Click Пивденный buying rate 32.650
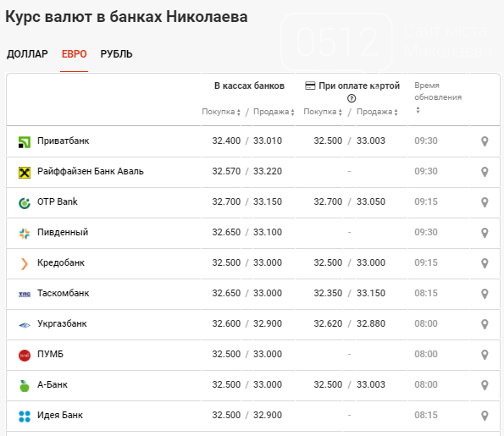 click(x=226, y=232)
